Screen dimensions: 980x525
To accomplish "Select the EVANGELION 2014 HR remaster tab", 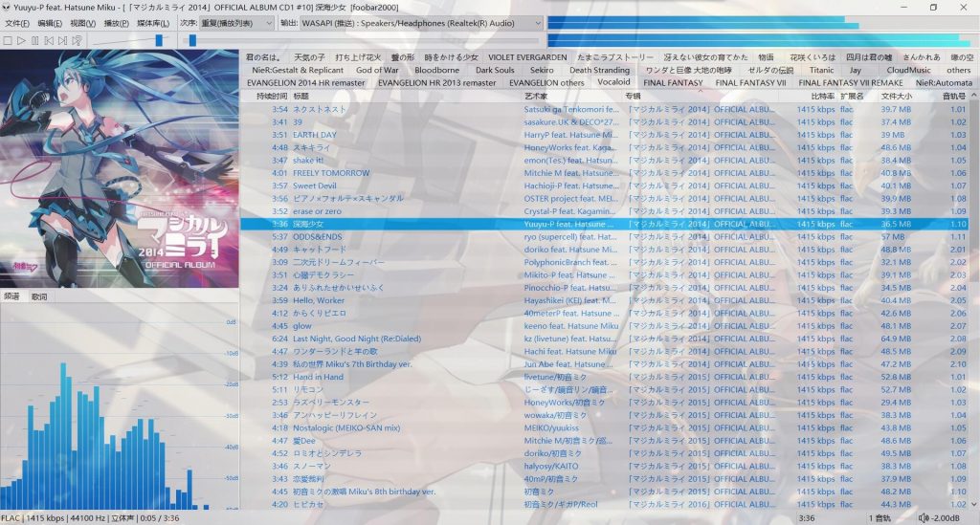I will (x=305, y=82).
